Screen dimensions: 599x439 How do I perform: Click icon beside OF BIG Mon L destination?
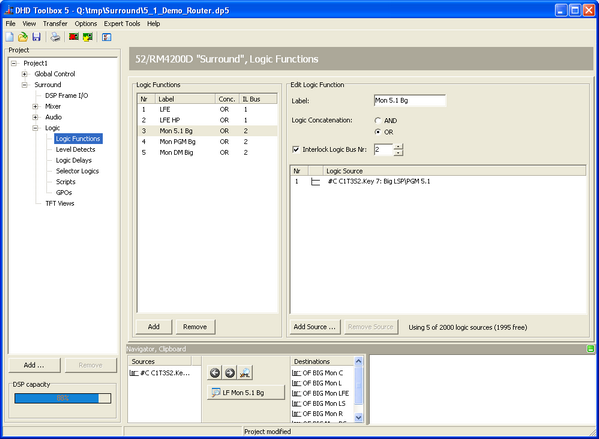click(x=296, y=383)
